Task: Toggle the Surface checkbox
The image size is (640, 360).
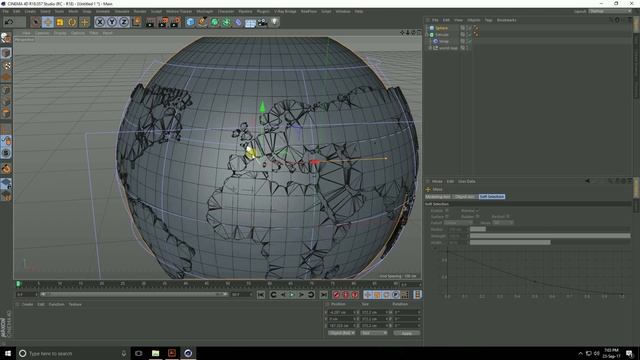Action: coord(447,216)
